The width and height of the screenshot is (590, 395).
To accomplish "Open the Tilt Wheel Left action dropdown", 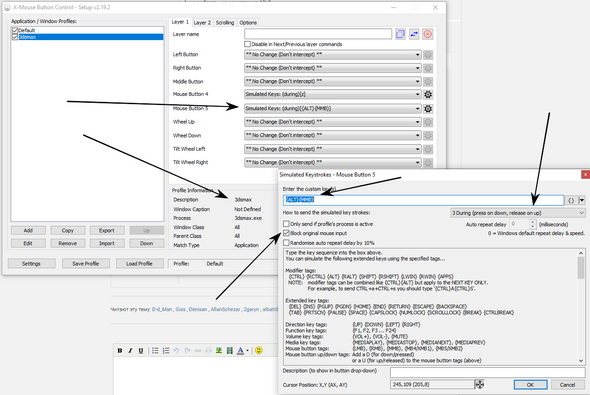I will click(x=332, y=149).
